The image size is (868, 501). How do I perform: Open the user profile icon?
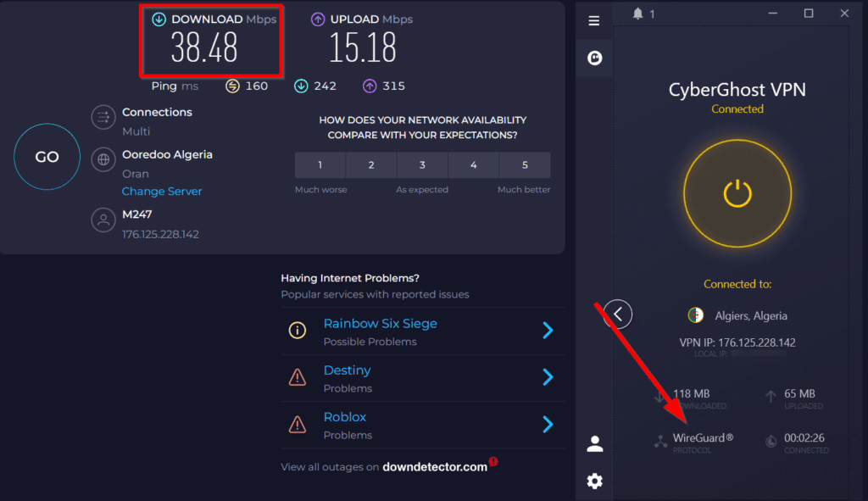[594, 443]
